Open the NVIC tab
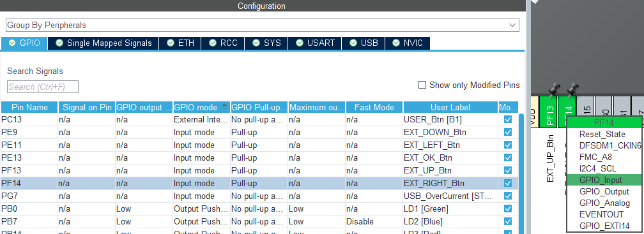Screen dimensions: 644x234 click(408, 43)
